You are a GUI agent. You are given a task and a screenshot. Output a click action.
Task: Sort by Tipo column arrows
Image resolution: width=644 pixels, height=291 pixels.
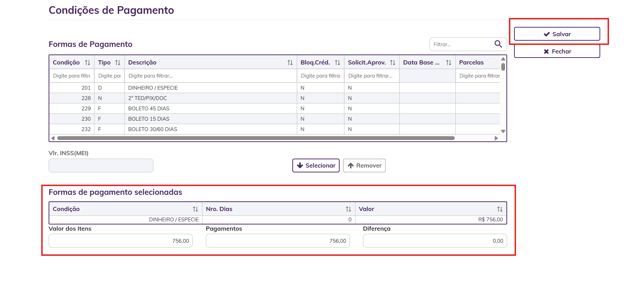118,62
